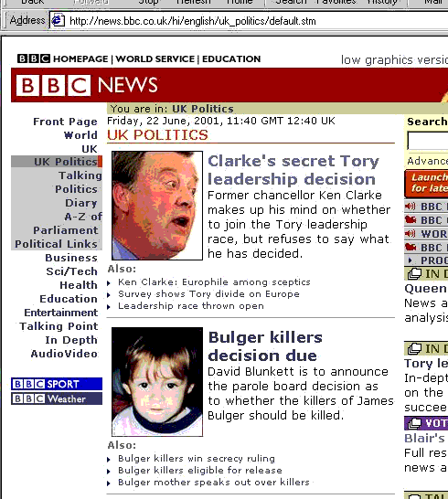Open headline Clarke's secret Tory leadership decision
The height and width of the screenshot is (499, 448).
293,170
